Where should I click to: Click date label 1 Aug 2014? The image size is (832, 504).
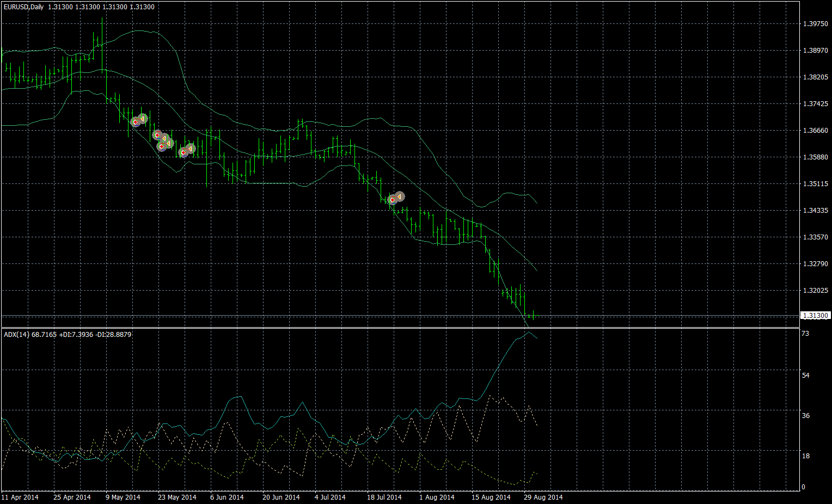click(x=437, y=497)
